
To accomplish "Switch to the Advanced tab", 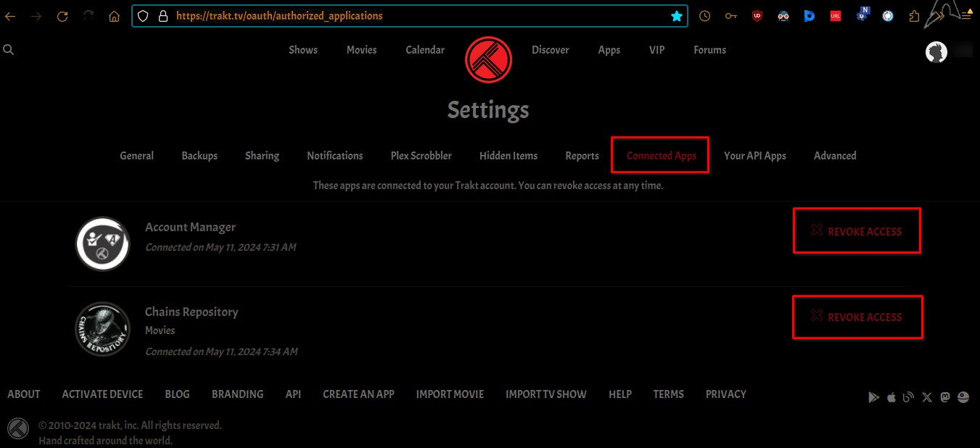I will coord(835,156).
